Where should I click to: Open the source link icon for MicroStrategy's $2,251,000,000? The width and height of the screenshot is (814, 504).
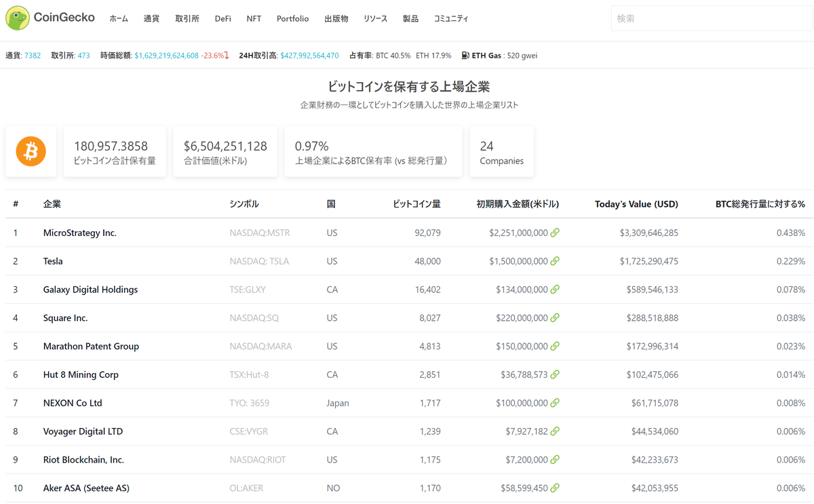tap(555, 233)
